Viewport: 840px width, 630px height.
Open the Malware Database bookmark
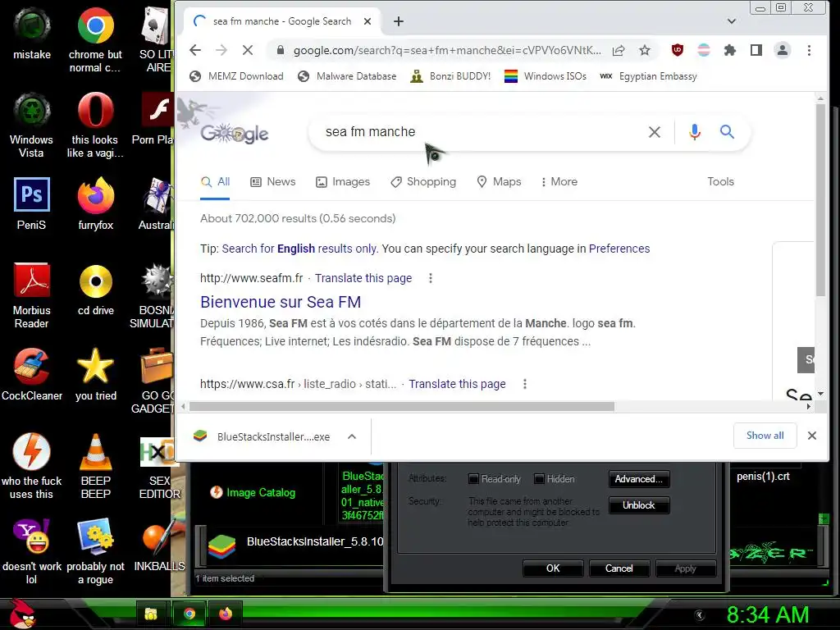pyautogui.click(x=347, y=76)
